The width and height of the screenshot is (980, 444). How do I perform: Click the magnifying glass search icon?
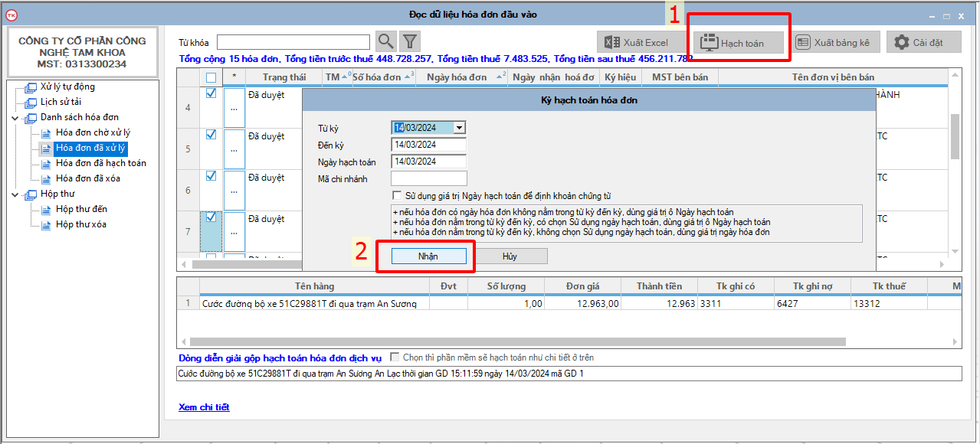[x=386, y=41]
